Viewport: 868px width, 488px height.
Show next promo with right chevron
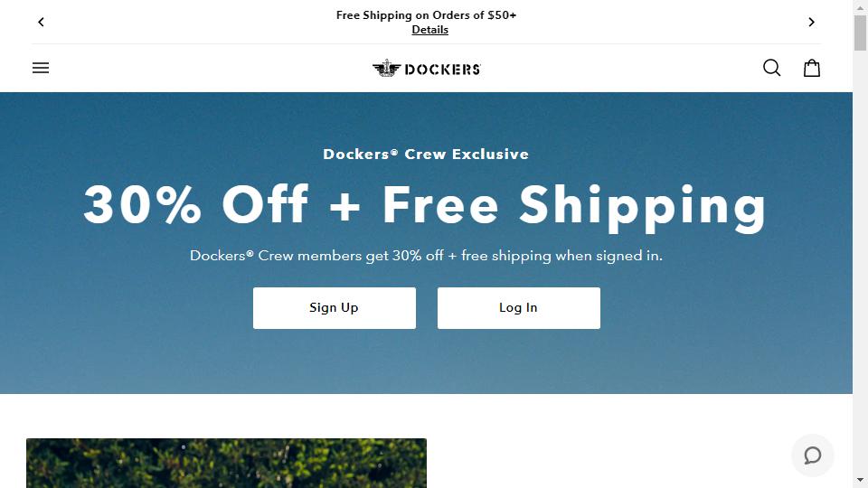tap(811, 22)
